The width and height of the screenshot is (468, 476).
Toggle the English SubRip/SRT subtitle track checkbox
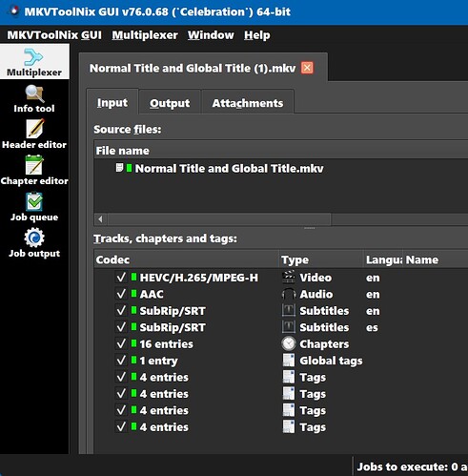[x=121, y=310]
